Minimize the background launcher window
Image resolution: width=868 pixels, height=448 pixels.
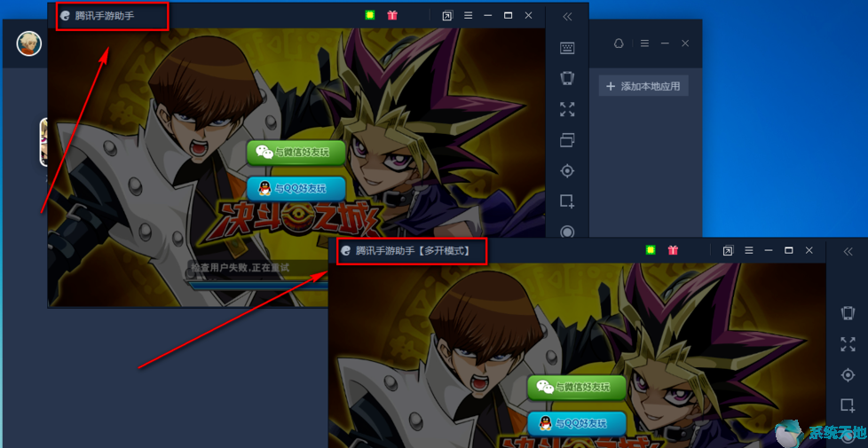point(665,43)
